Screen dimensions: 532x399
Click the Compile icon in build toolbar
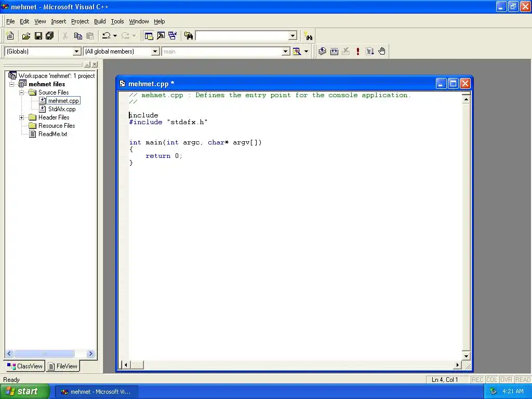point(322,51)
